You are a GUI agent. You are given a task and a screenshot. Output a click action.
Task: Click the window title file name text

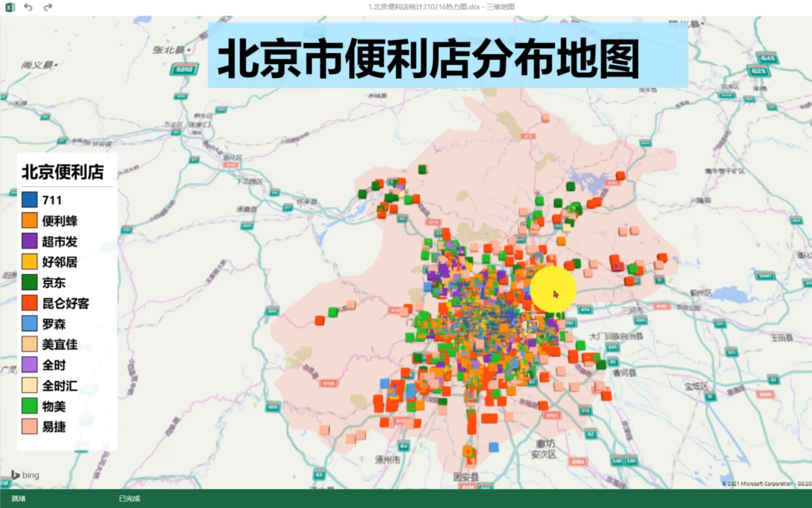point(441,7)
